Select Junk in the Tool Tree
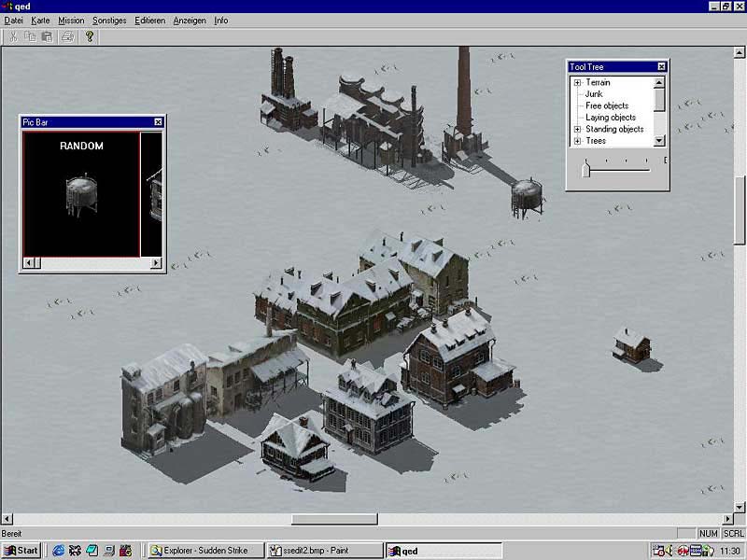Screen dimensions: 747x560 [x=594, y=94]
